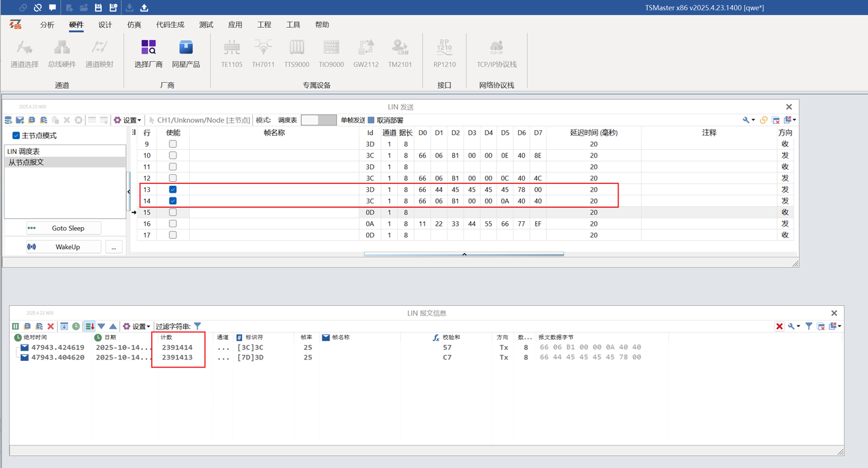The height and width of the screenshot is (468, 868).
Task: Switch to the 硬件 ribbon tab
Action: tap(75, 24)
